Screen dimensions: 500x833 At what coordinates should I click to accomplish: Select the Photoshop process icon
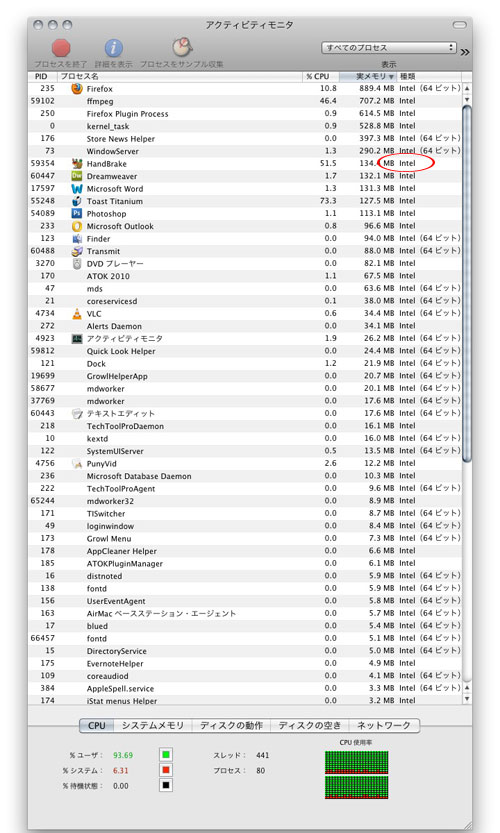[77, 214]
